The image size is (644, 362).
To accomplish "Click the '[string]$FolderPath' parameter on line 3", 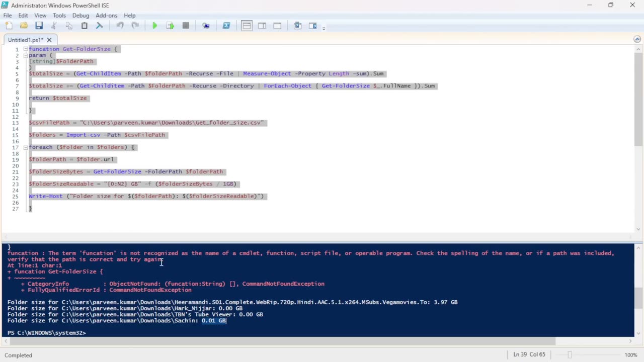I will point(61,61).
